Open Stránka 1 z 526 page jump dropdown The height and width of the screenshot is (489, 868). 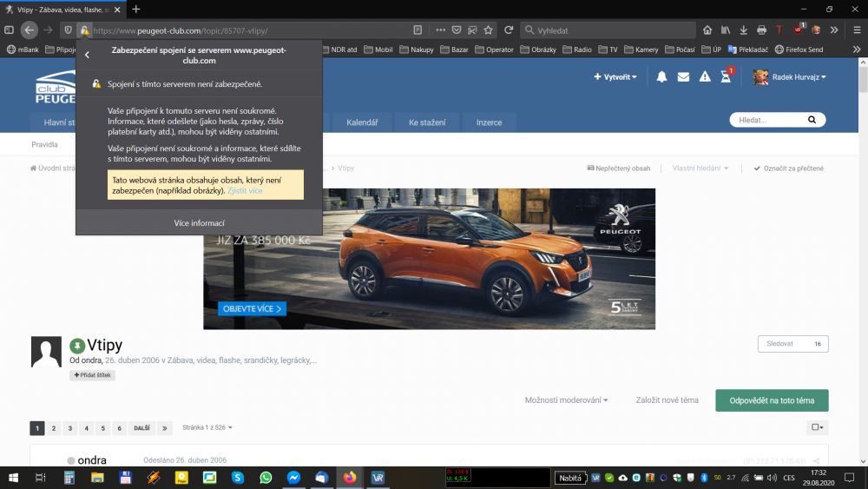click(x=207, y=427)
